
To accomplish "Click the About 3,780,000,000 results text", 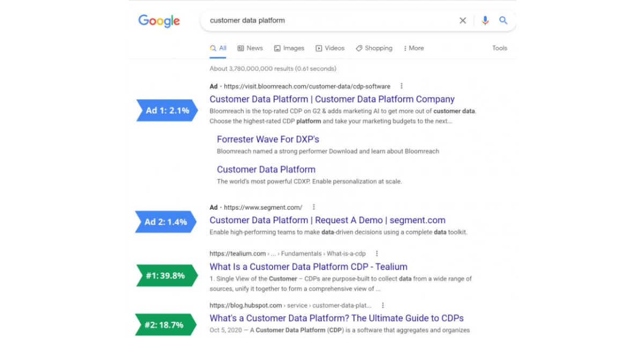I will click(273, 69).
